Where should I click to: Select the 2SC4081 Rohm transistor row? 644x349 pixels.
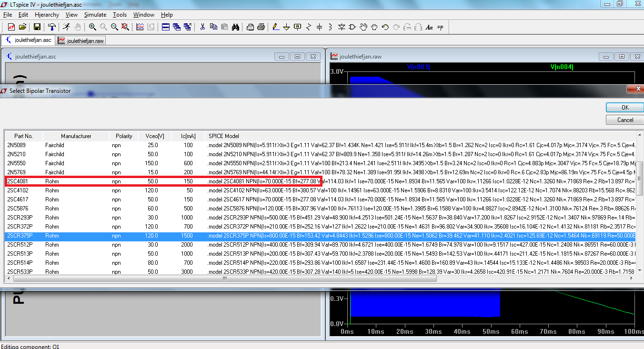pyautogui.click(x=321, y=181)
